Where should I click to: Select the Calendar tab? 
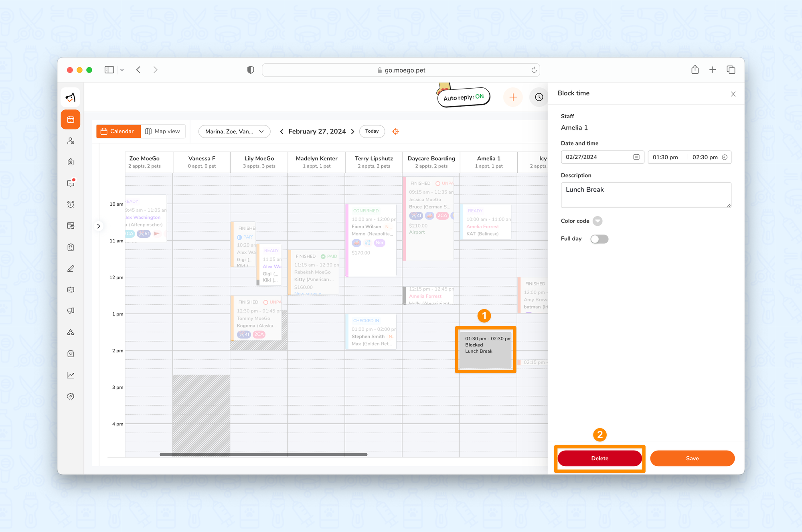pyautogui.click(x=118, y=131)
